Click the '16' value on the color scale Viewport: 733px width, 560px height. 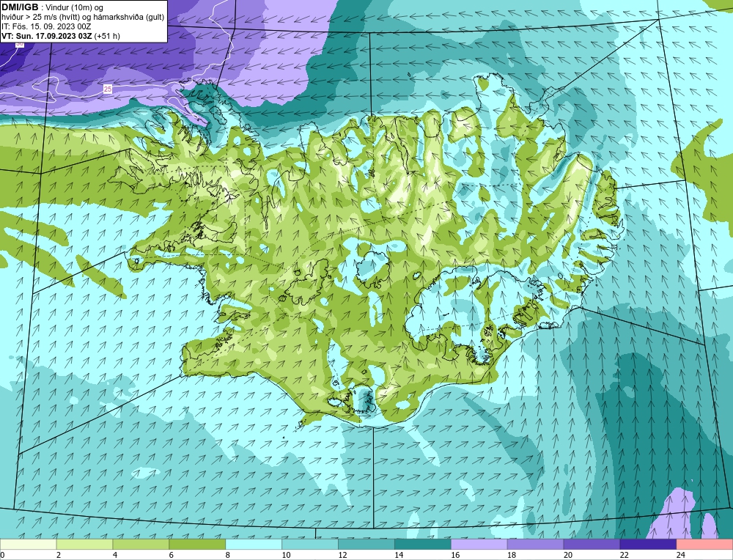point(455,555)
